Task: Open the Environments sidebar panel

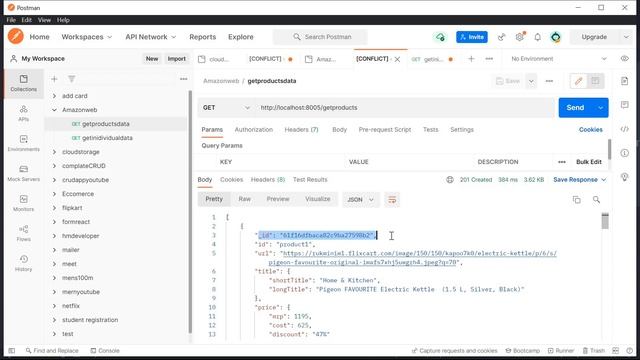Action: click(x=23, y=143)
